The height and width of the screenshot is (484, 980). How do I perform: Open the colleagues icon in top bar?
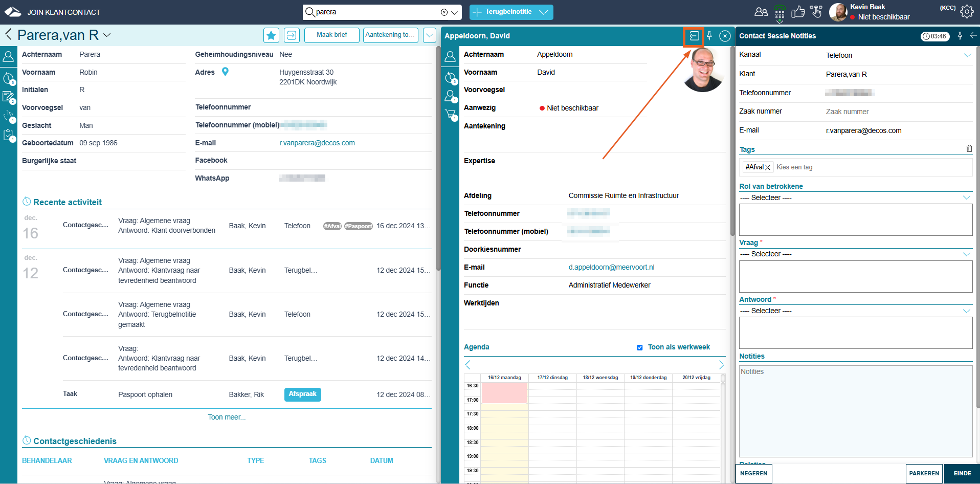(761, 12)
